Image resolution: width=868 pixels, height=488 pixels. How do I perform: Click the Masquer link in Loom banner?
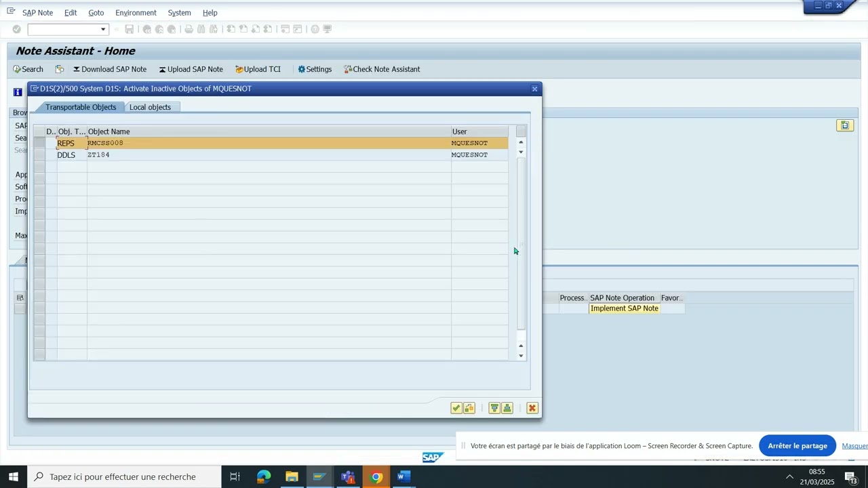click(x=854, y=446)
